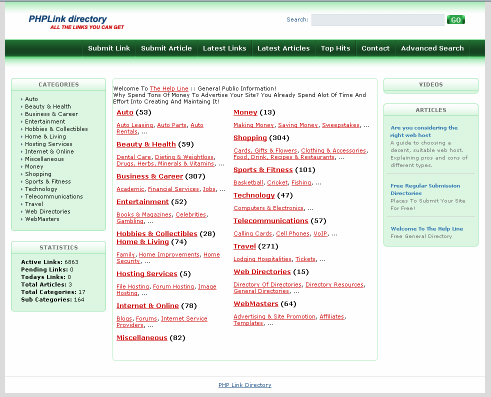
Task: Open Cricket subcategory link
Action: coord(277,183)
